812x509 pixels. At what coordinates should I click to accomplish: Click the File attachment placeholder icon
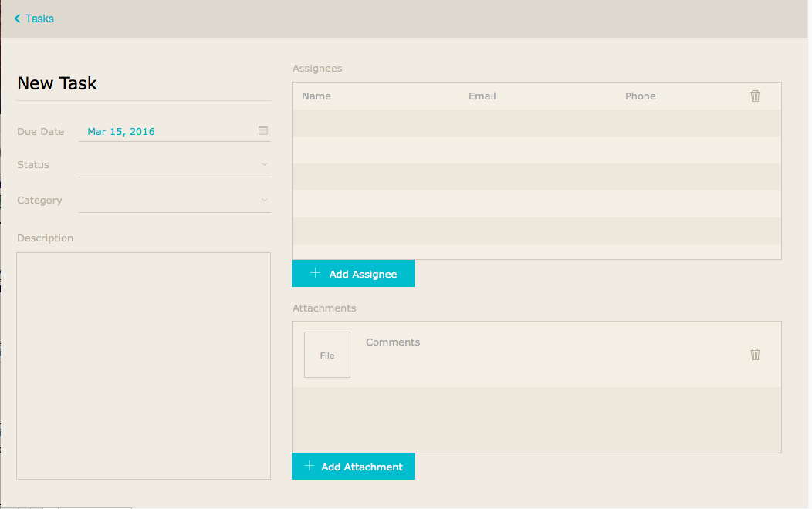click(x=326, y=355)
